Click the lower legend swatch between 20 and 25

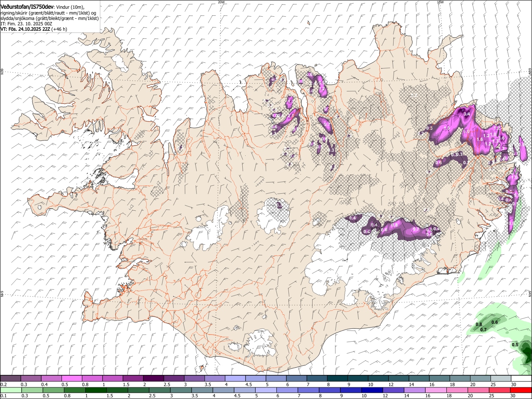[480, 390]
